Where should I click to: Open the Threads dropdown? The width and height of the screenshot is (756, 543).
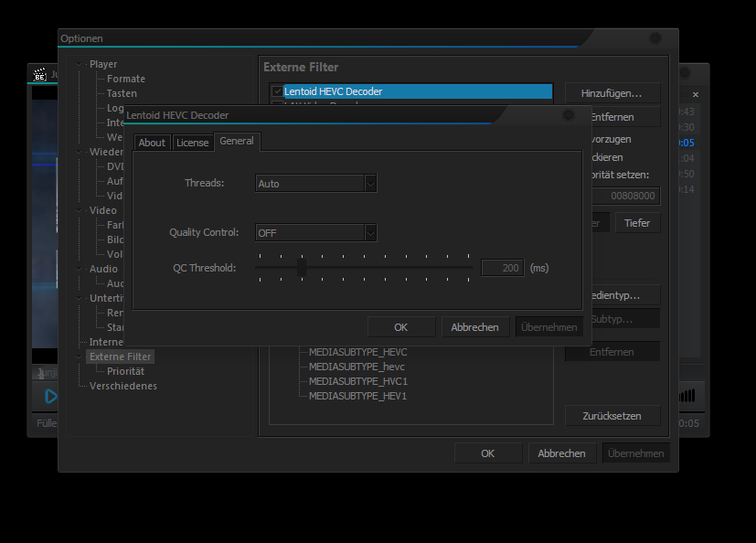tap(315, 184)
